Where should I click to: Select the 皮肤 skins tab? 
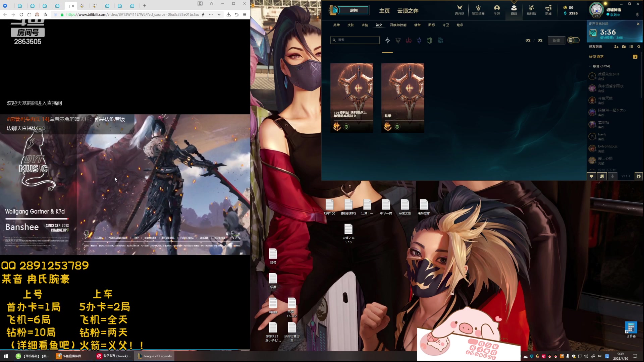click(351, 25)
